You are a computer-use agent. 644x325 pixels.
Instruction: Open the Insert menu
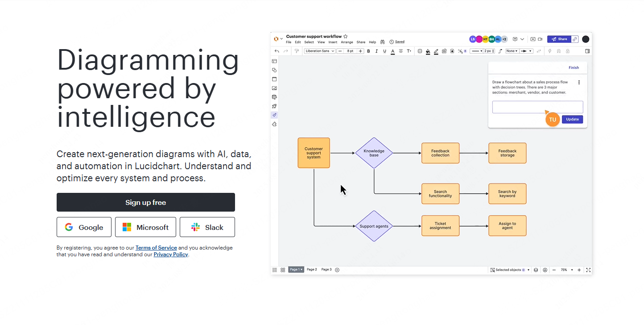point(333,42)
